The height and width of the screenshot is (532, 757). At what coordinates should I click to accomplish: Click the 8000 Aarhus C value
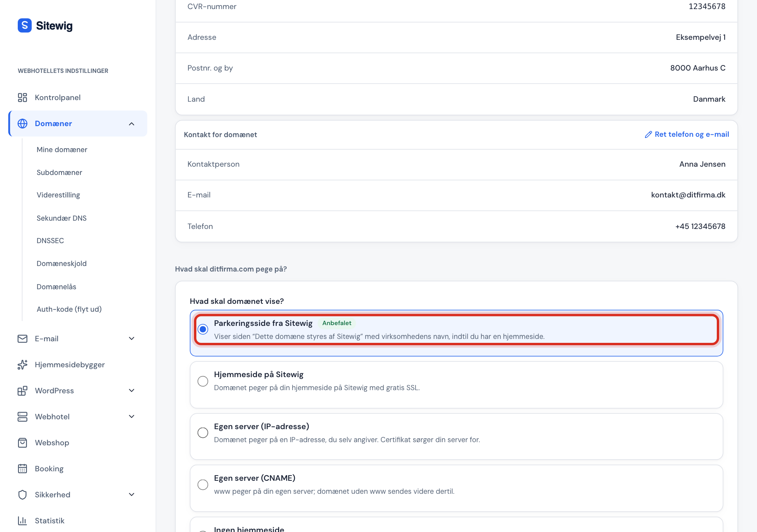[x=697, y=68]
